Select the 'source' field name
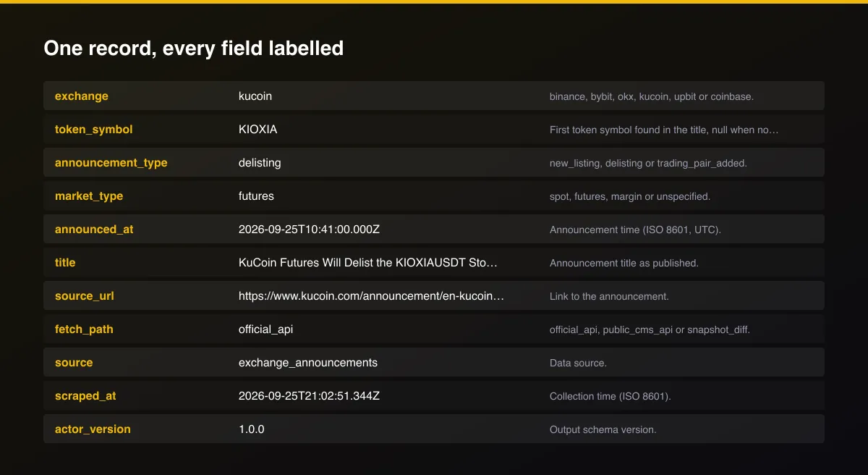The width and height of the screenshot is (868, 475). point(74,363)
